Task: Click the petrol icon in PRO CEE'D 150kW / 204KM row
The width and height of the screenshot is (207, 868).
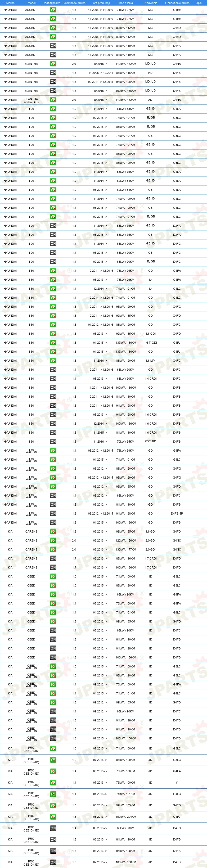Action: (53, 817)
